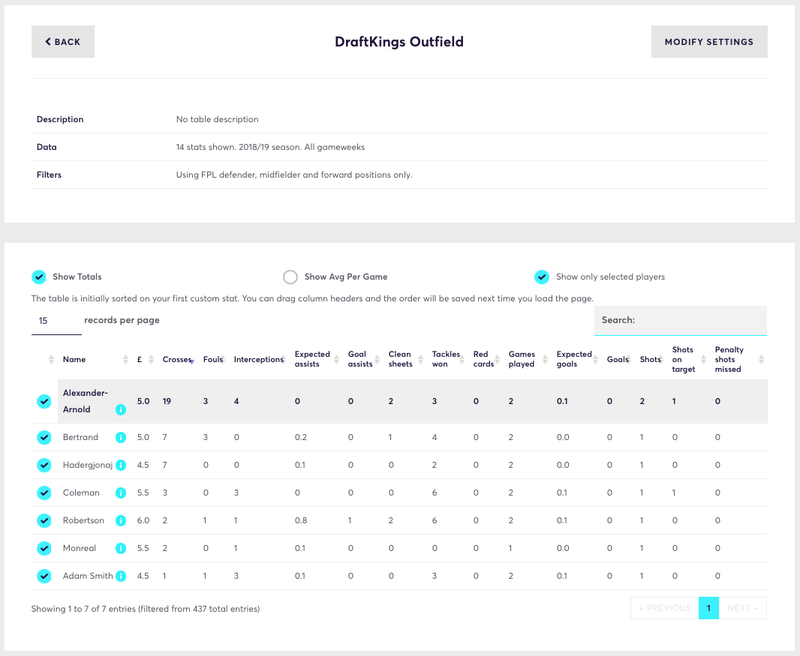Click sort arrows beside Expected goals
Image resolution: width=800 pixels, height=656 pixels.
point(595,360)
